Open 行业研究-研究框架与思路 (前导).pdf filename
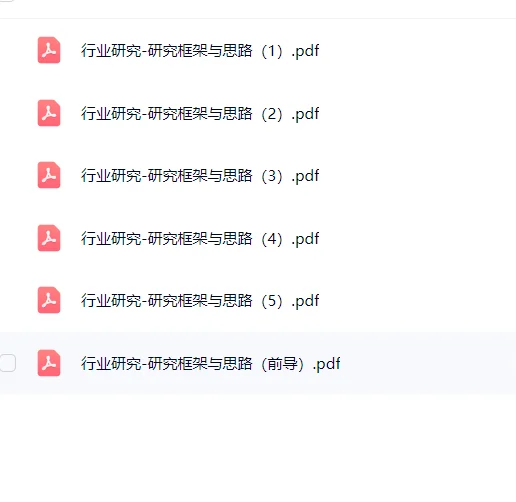516x502 pixels. (211, 363)
